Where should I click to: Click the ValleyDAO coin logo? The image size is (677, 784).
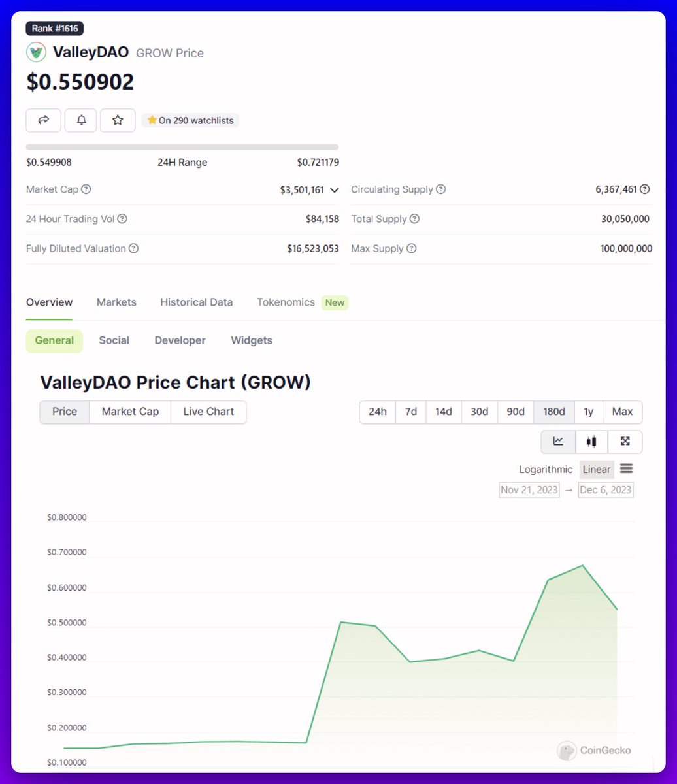click(36, 52)
